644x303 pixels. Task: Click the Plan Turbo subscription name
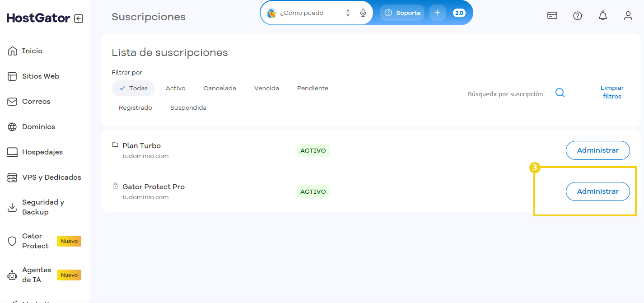pyautogui.click(x=141, y=146)
